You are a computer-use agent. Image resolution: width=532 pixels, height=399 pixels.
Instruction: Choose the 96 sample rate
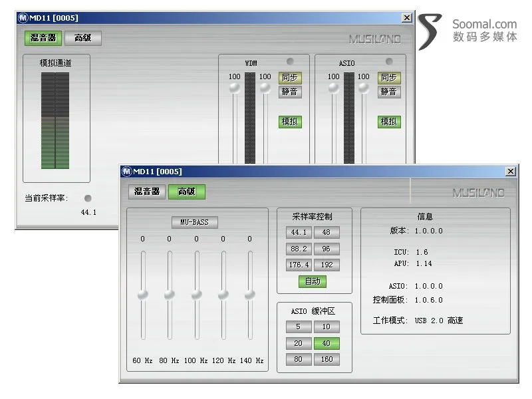coord(327,249)
